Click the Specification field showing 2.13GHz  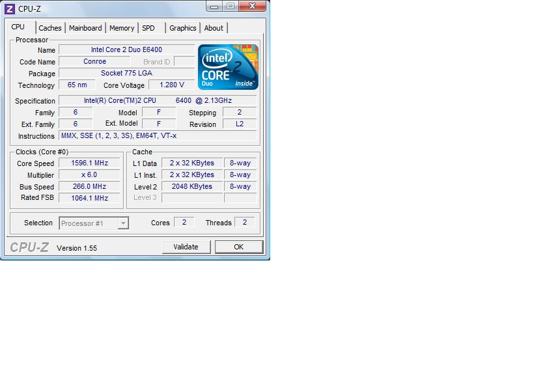coord(158,101)
